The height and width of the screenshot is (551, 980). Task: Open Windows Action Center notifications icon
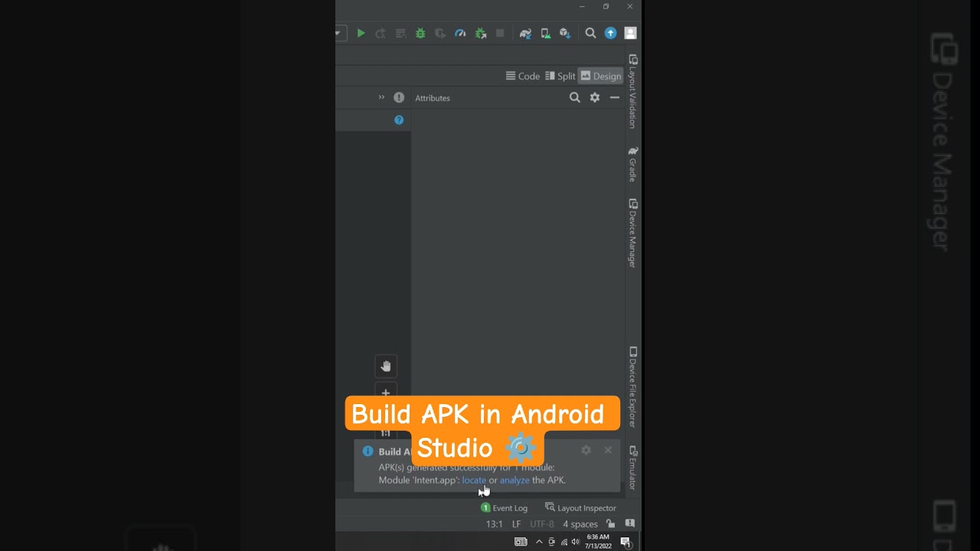pos(626,542)
